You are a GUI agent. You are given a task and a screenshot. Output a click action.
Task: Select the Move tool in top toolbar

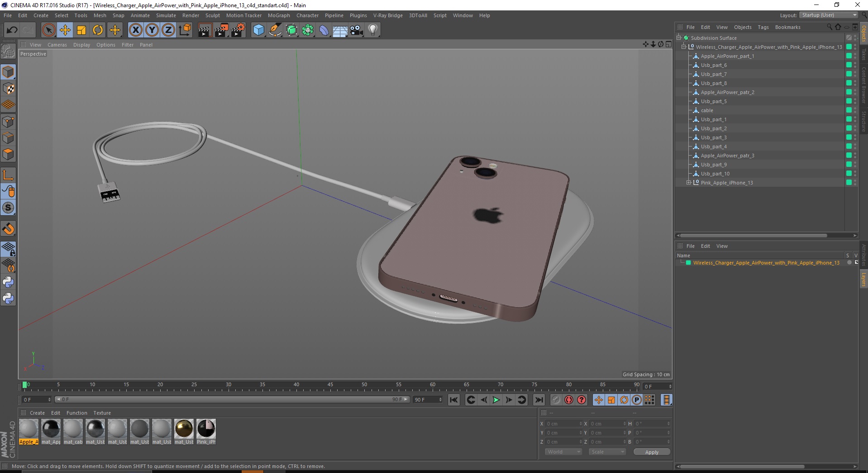(65, 30)
